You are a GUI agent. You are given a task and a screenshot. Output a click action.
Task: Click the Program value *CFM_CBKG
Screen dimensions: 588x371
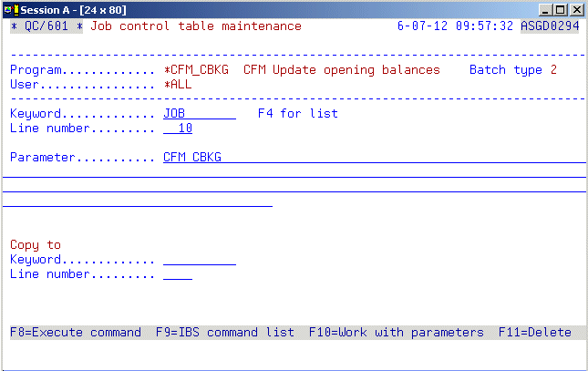click(x=195, y=70)
